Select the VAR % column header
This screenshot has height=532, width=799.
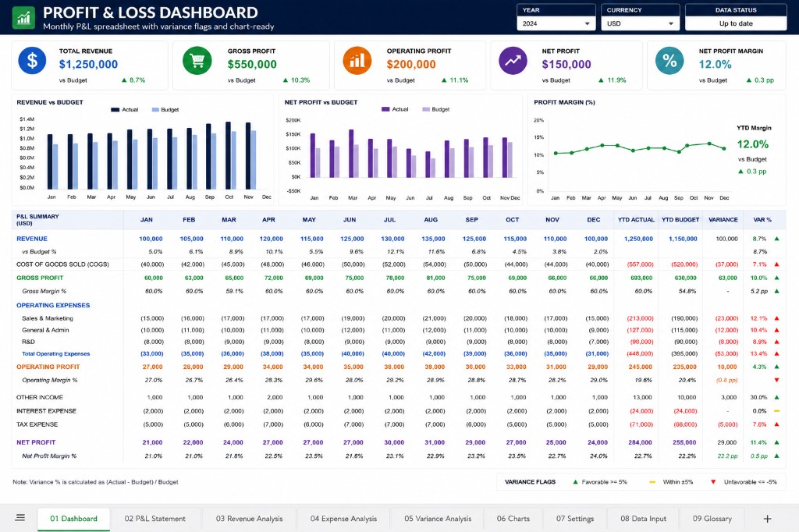tap(762, 220)
